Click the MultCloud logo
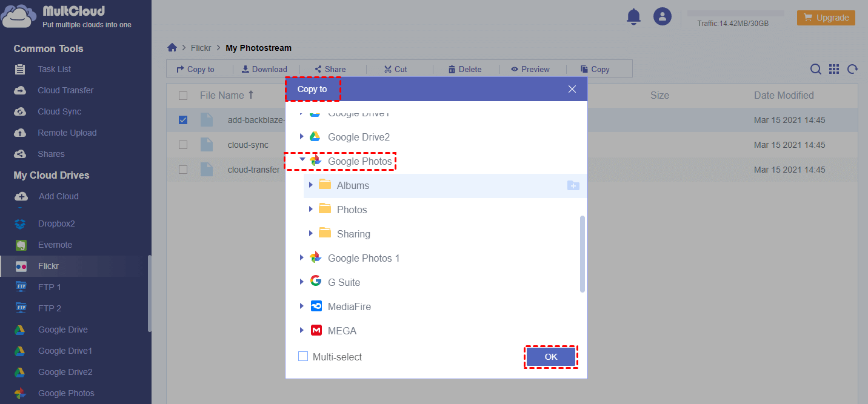 tap(67, 16)
